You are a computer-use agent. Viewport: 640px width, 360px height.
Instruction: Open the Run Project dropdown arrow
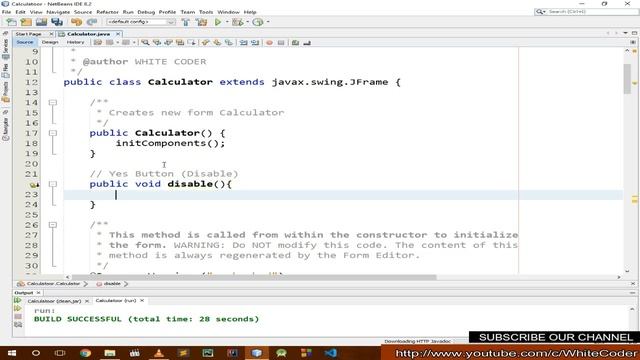227,22
